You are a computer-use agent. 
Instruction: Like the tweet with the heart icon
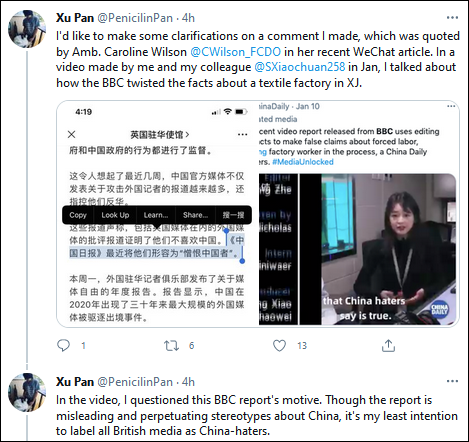[x=279, y=346]
